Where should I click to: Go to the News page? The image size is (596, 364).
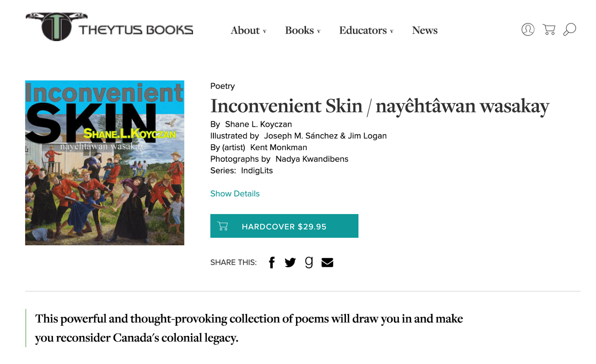pos(425,31)
